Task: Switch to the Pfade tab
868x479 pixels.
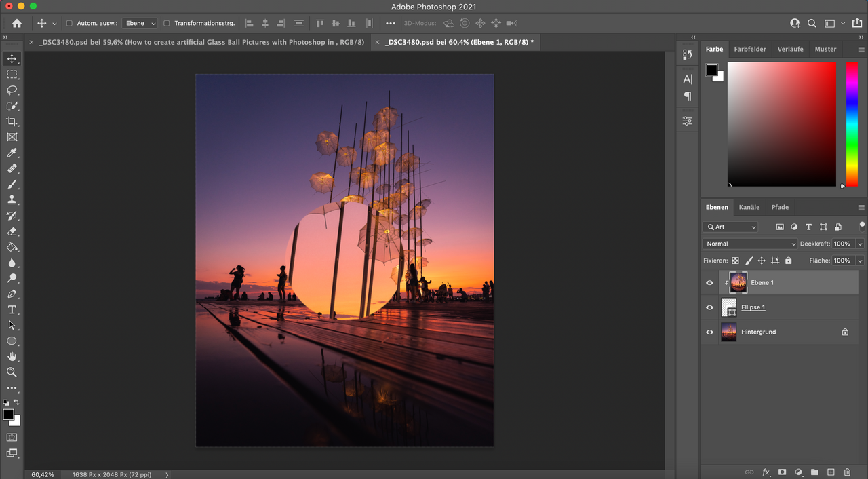Action: pos(780,207)
